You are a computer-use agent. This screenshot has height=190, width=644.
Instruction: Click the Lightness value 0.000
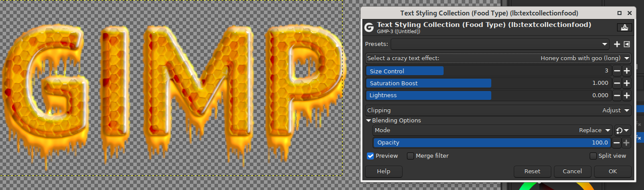pyautogui.click(x=600, y=95)
